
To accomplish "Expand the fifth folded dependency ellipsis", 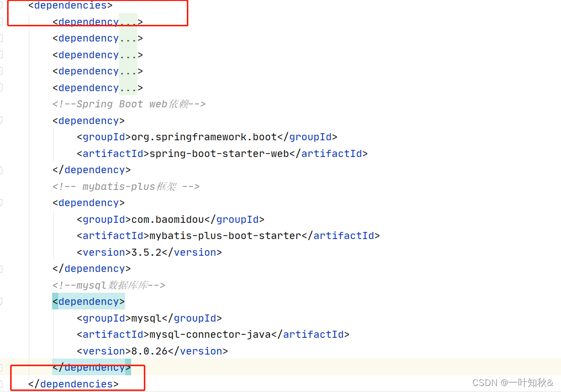I will point(128,88).
